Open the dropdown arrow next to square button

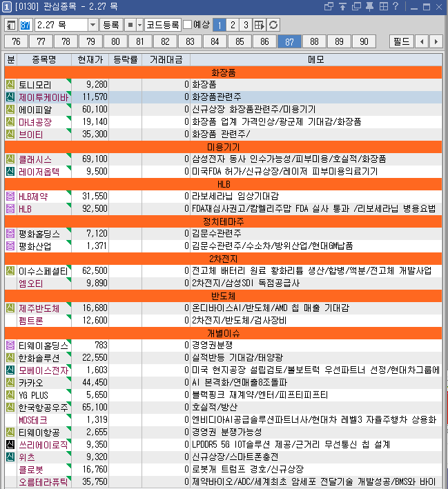(139, 25)
